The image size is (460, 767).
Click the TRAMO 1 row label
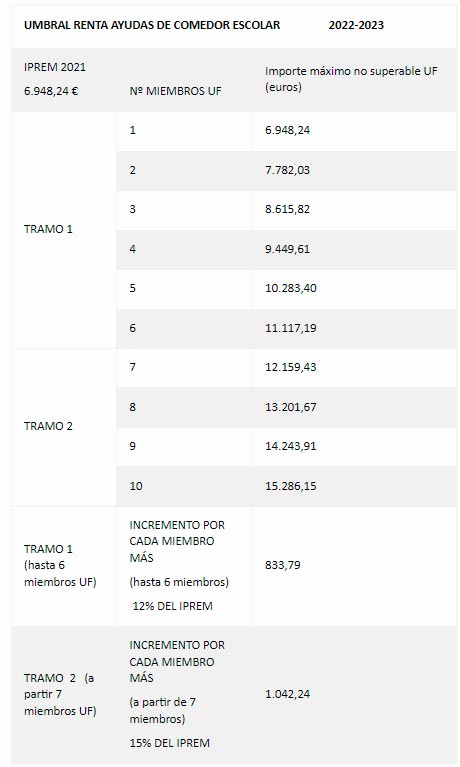(x=48, y=229)
